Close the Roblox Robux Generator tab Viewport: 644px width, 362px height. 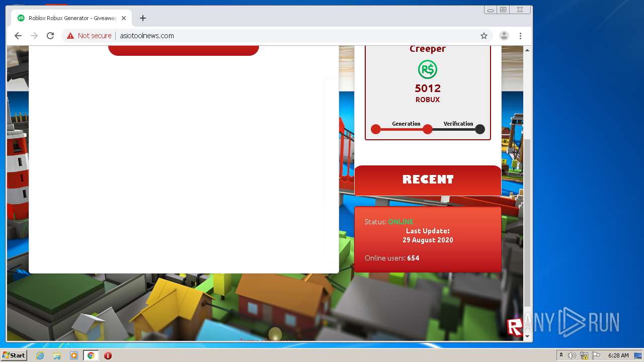click(x=124, y=18)
